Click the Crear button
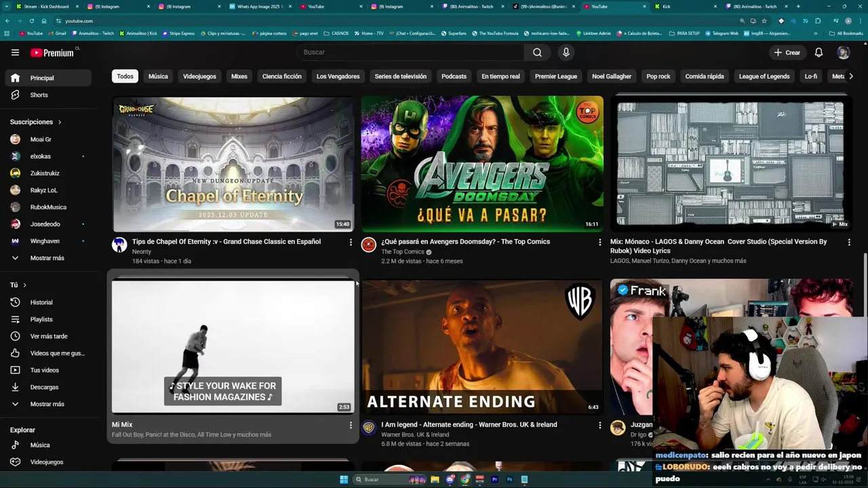The height and width of the screenshot is (488, 868). coord(787,52)
